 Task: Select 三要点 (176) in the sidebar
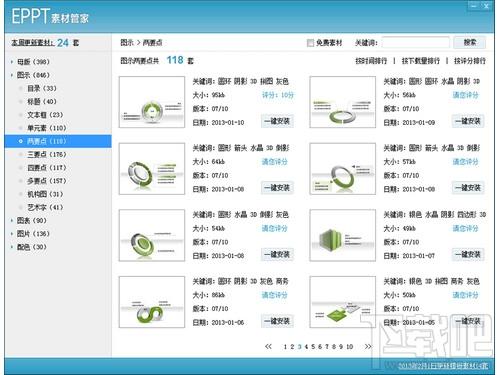point(47,154)
